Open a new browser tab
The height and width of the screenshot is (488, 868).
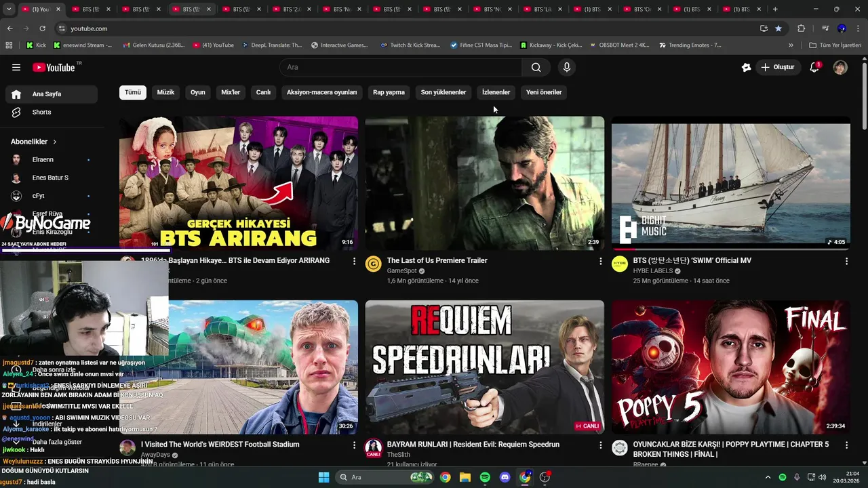tap(775, 9)
